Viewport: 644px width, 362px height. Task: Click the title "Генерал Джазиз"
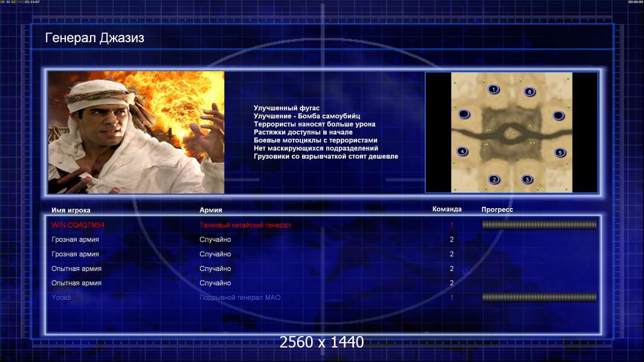pyautogui.click(x=94, y=38)
